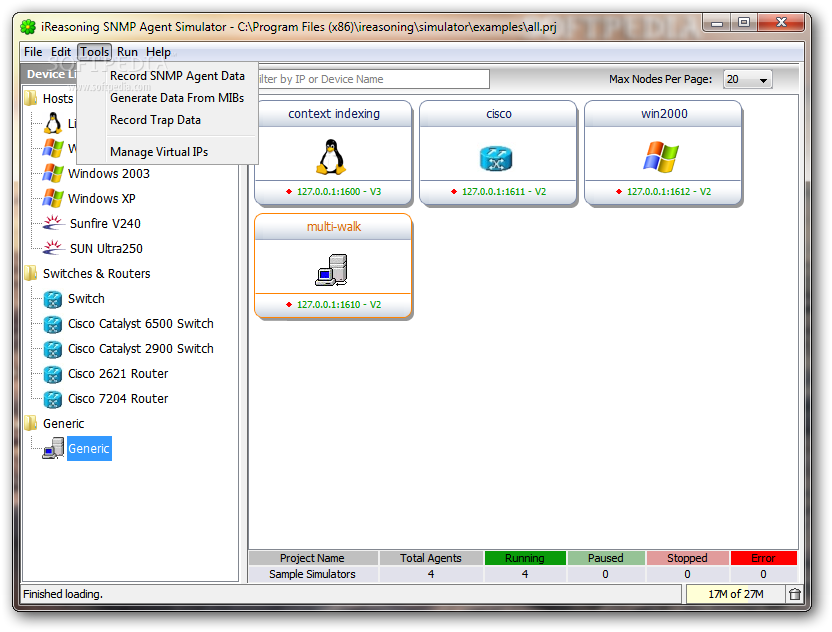Click the Hosts folder icon
The height and width of the screenshot is (632, 832).
click(x=31, y=98)
